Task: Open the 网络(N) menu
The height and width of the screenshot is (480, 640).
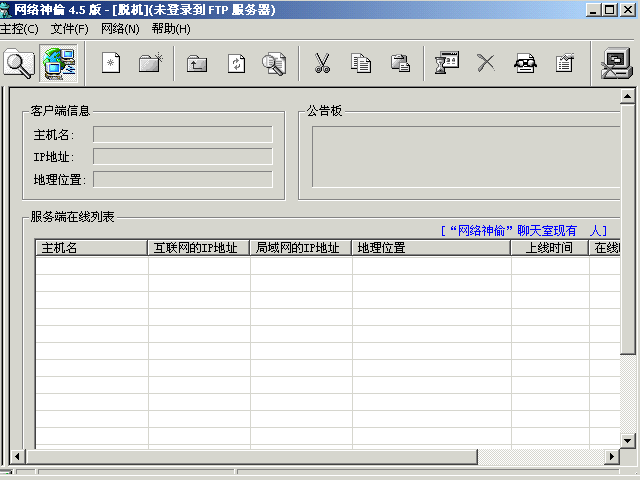Action: [120, 29]
